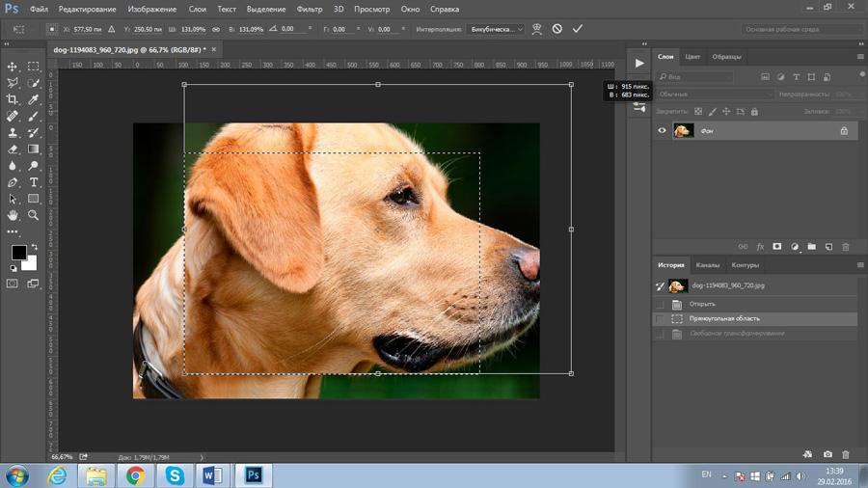
Task: Open the Интерполяция dropdown
Action: (497, 29)
